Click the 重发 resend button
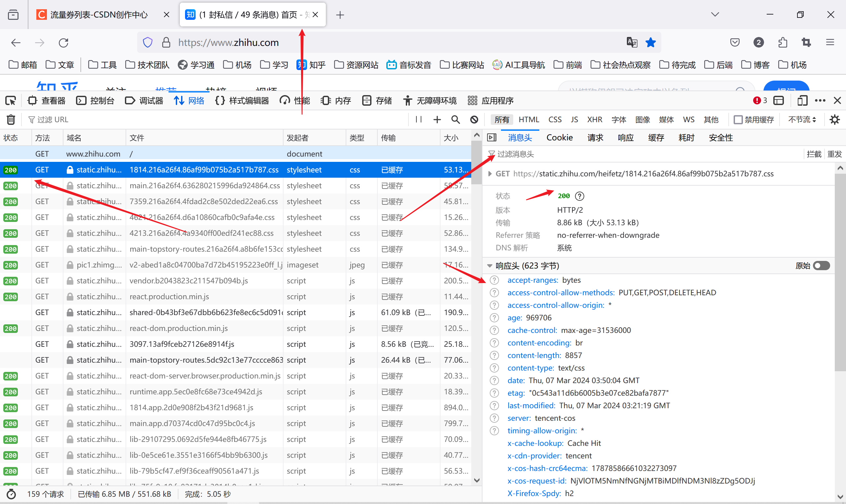 tap(834, 154)
